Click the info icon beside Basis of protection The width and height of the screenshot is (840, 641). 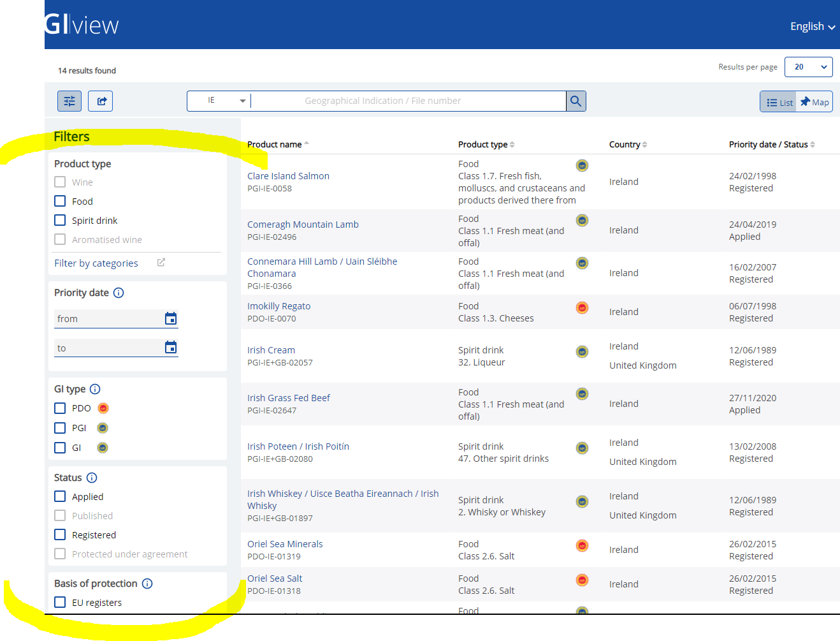point(147,584)
